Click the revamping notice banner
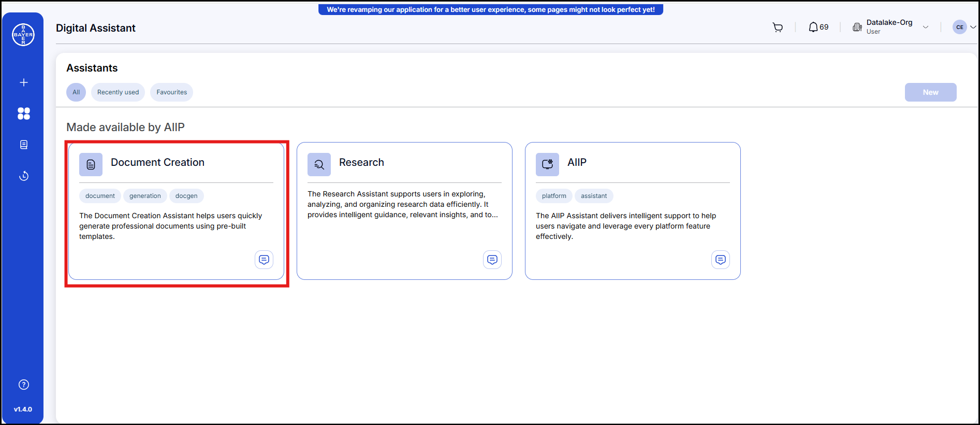 click(491, 9)
